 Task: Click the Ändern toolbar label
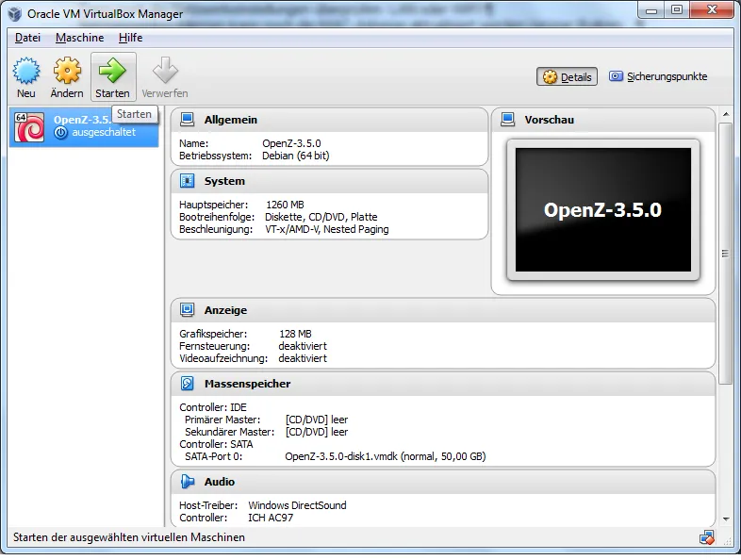[67, 93]
